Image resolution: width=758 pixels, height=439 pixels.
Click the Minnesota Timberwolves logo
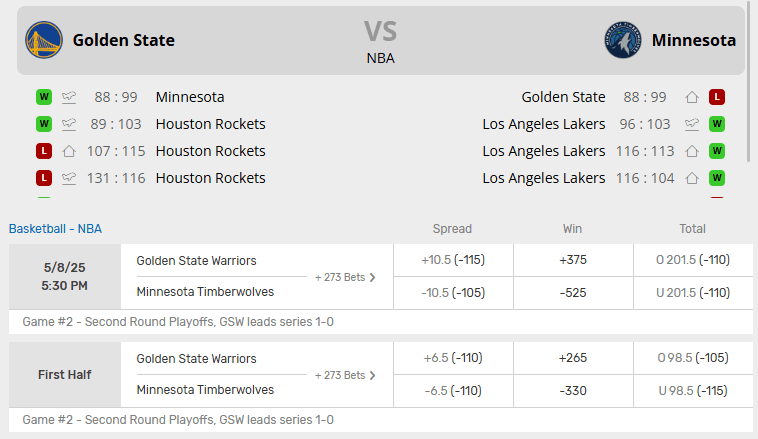pyautogui.click(x=623, y=40)
